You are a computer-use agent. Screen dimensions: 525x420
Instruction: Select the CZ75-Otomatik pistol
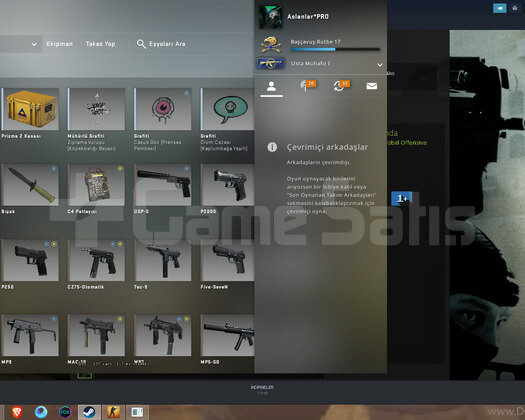96,260
